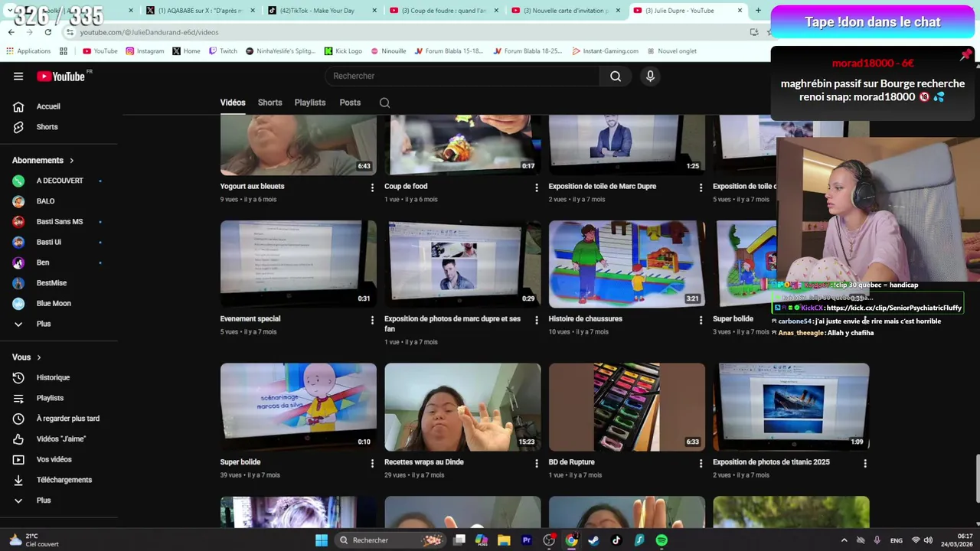This screenshot has width=980, height=551.
Task: Click the kick.cx clip link in chat
Action: pyautogui.click(x=893, y=308)
